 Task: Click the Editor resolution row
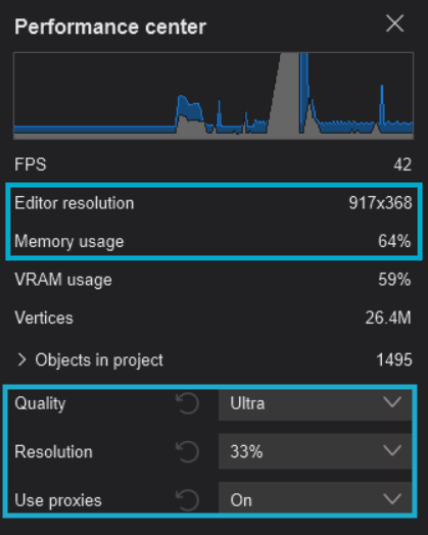[x=213, y=203]
